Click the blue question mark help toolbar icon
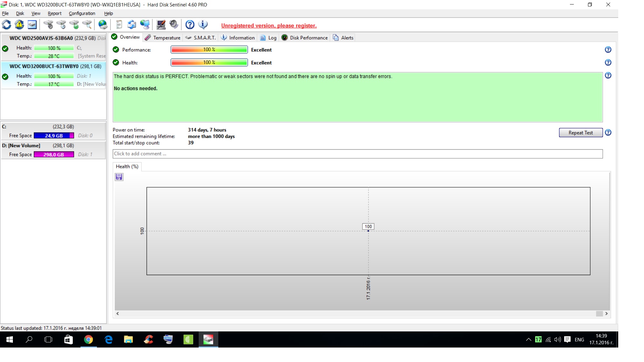The image size is (644, 362). (x=190, y=25)
